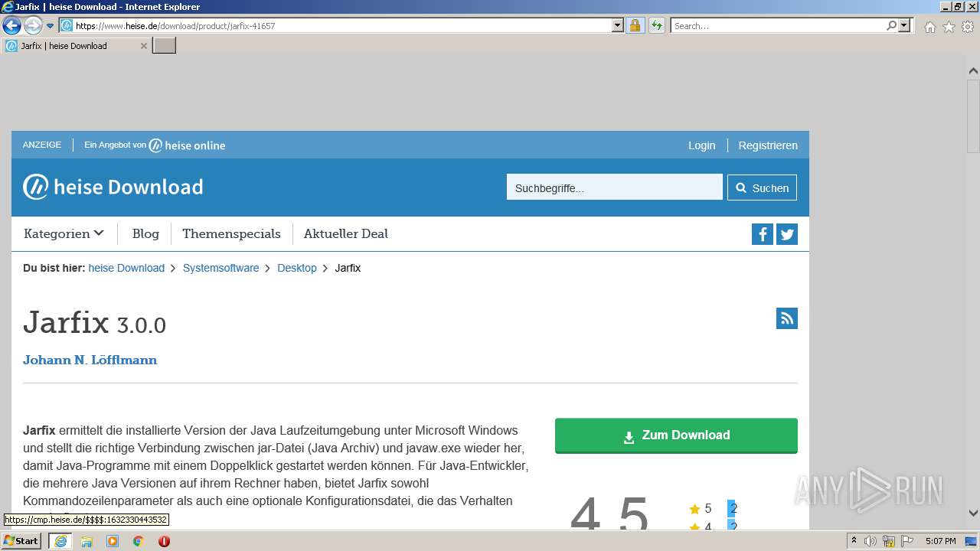This screenshot has width=980, height=551.
Task: Go to Desktop breadcrumb link
Action: coord(297,268)
